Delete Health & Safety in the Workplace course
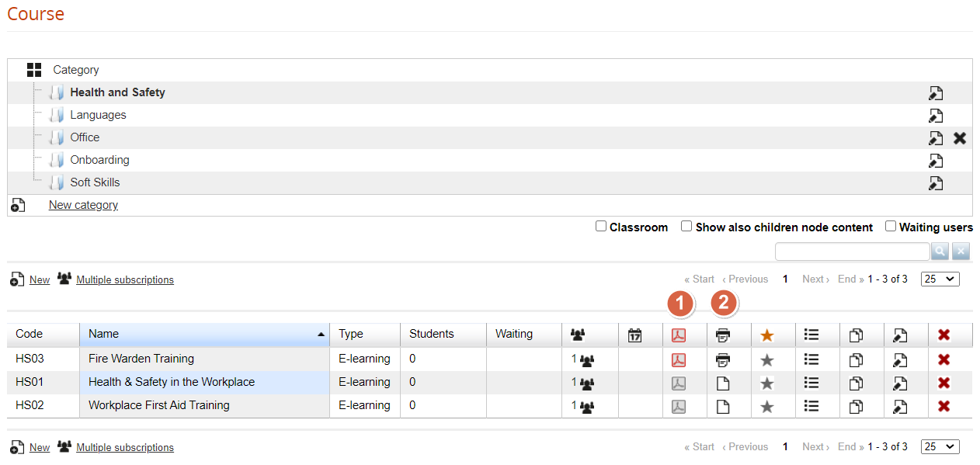 point(944,383)
